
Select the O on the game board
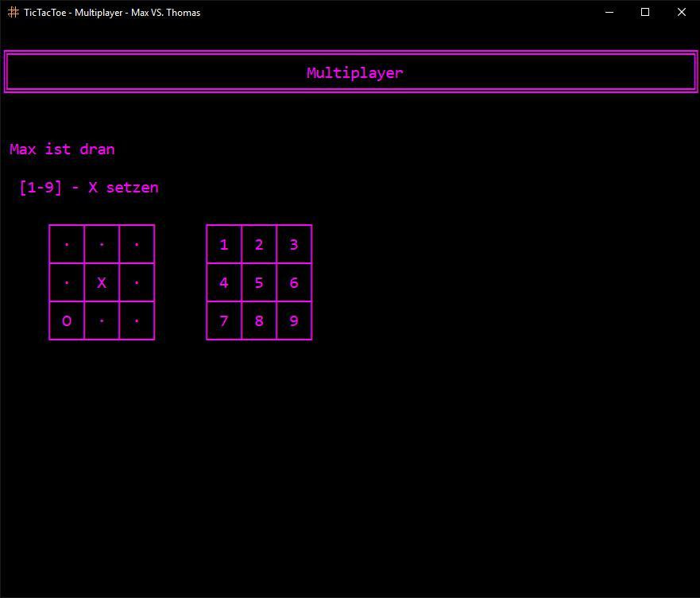click(67, 321)
